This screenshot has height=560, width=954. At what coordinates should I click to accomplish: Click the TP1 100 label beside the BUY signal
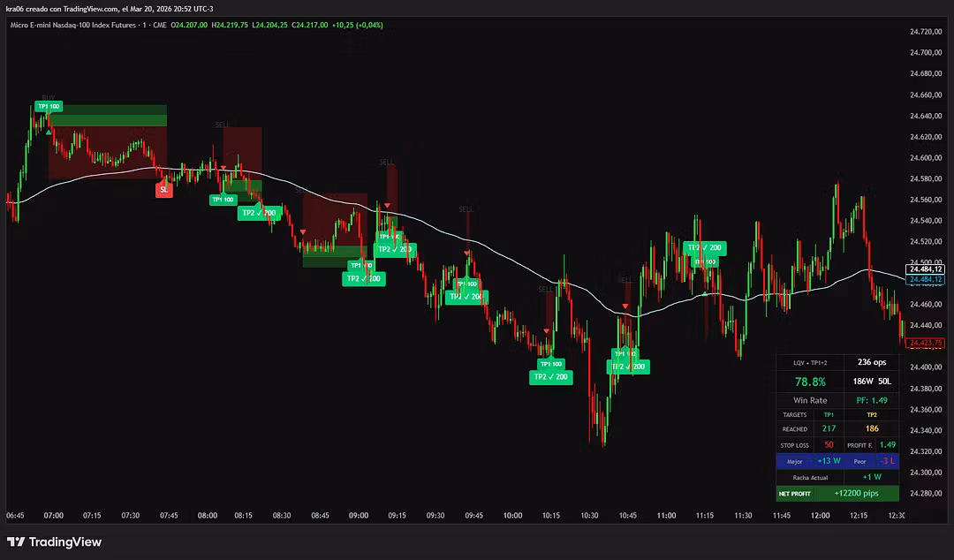pyautogui.click(x=49, y=107)
